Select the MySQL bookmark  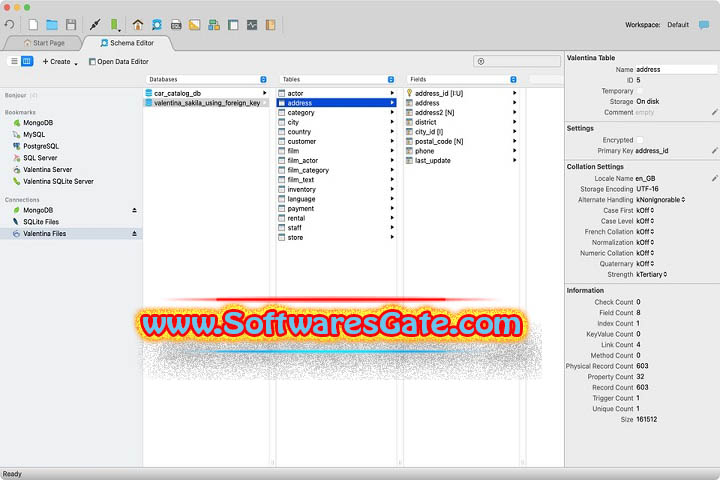[x=34, y=135]
